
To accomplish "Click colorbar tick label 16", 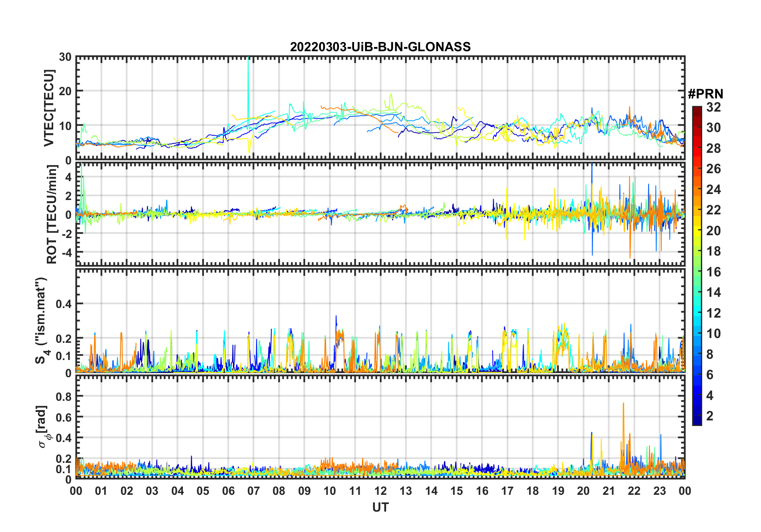I will click(713, 272).
